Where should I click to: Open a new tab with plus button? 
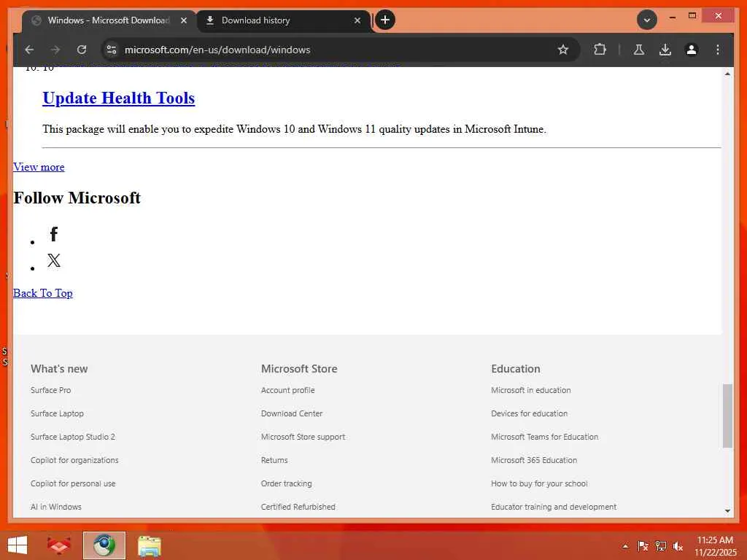click(x=385, y=20)
